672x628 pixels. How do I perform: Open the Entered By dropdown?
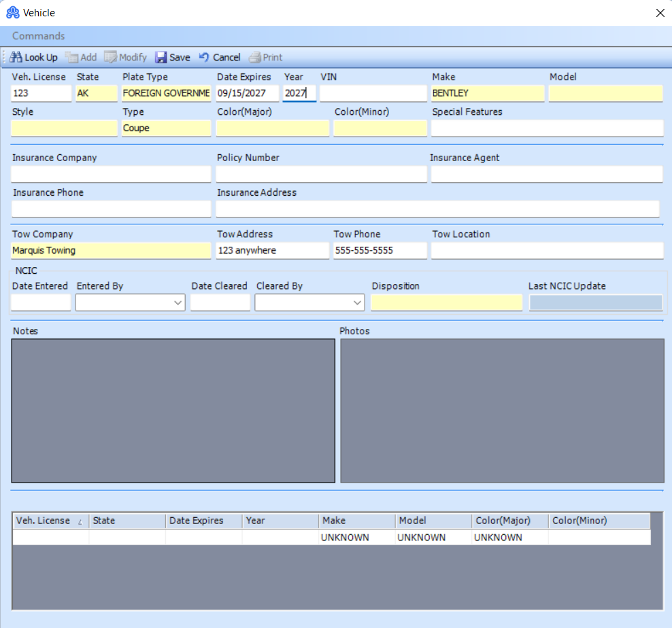click(177, 302)
